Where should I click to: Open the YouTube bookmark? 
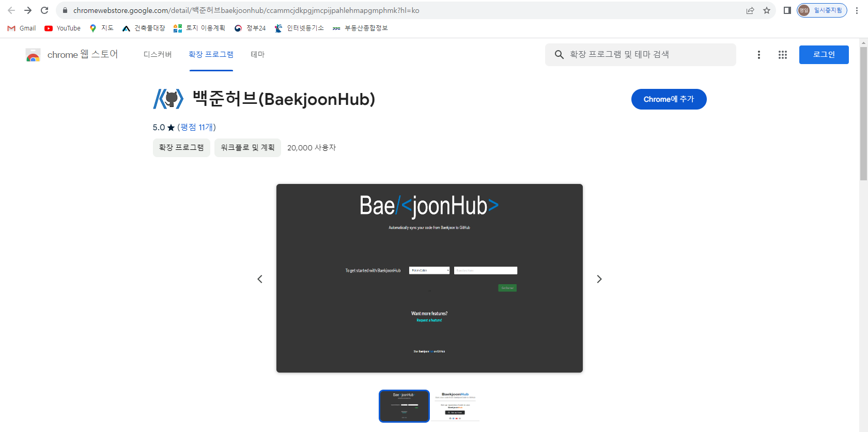tap(63, 28)
